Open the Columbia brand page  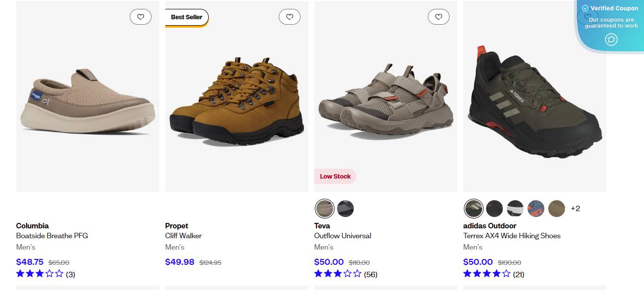(x=32, y=225)
